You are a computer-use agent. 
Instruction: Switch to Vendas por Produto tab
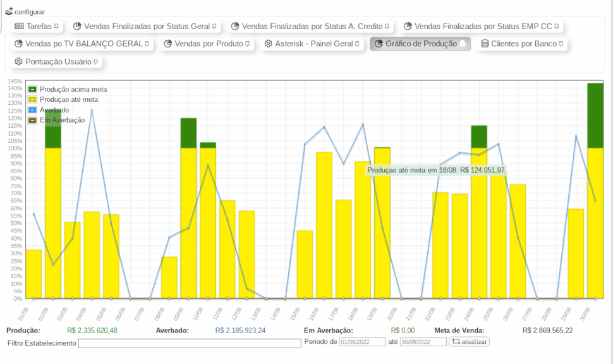[207, 44]
